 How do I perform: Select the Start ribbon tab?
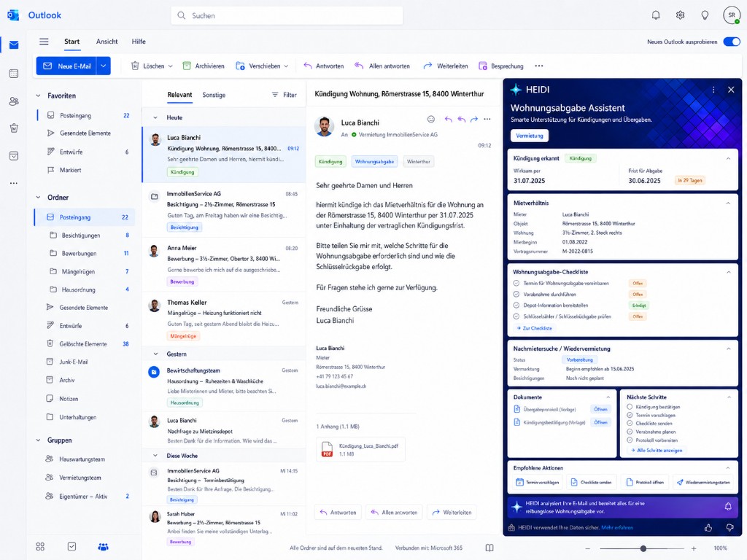[x=72, y=42]
